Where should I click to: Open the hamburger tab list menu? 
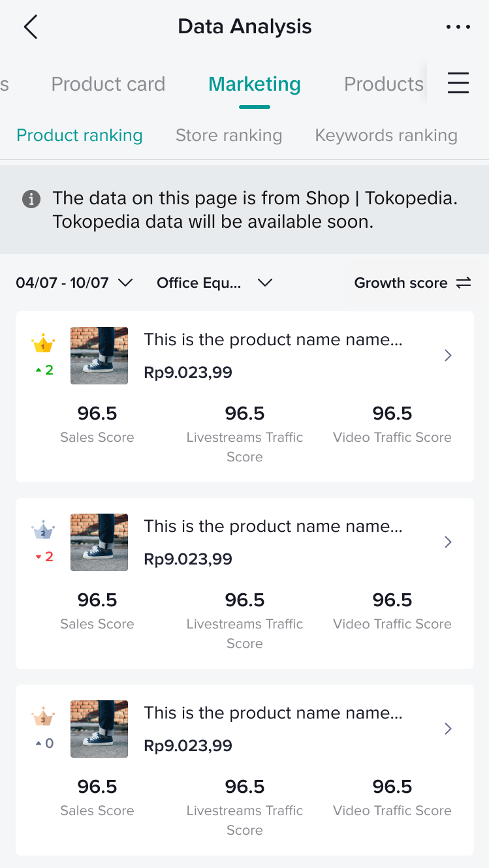[x=458, y=84]
